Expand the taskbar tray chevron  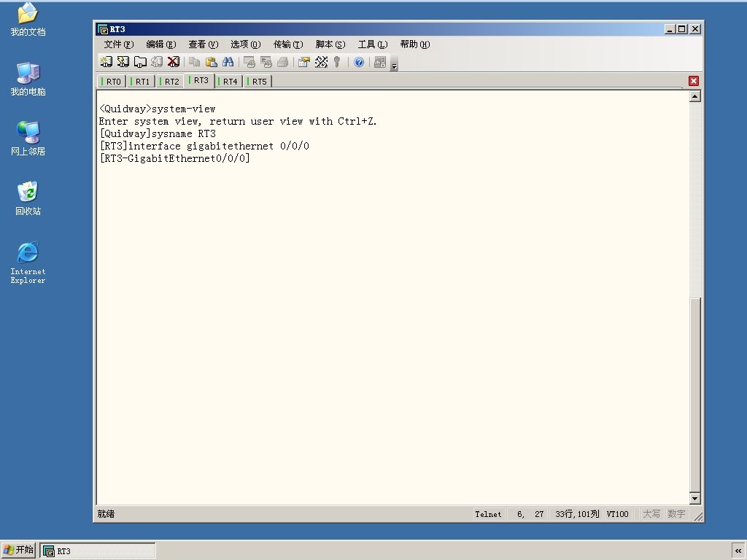(738, 551)
